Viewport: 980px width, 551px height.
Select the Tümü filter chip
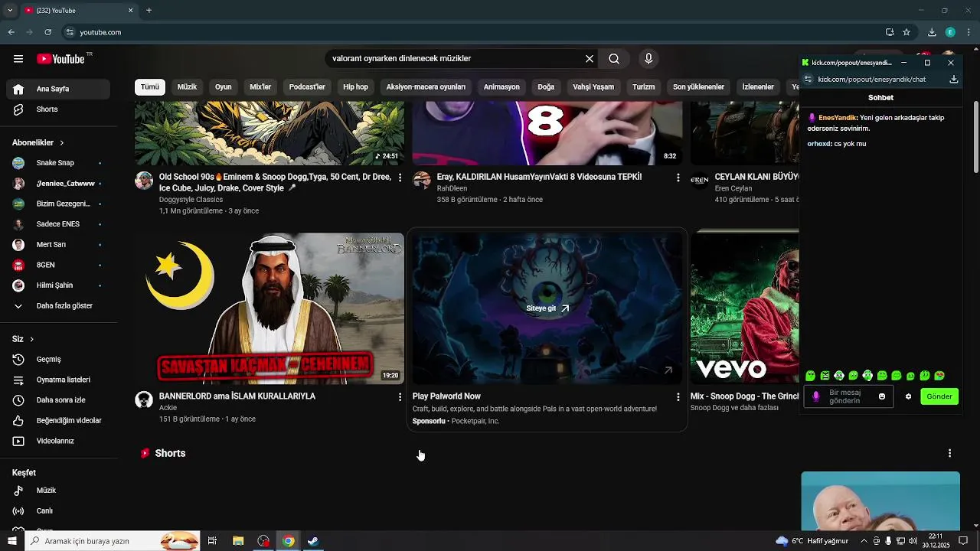(x=150, y=87)
